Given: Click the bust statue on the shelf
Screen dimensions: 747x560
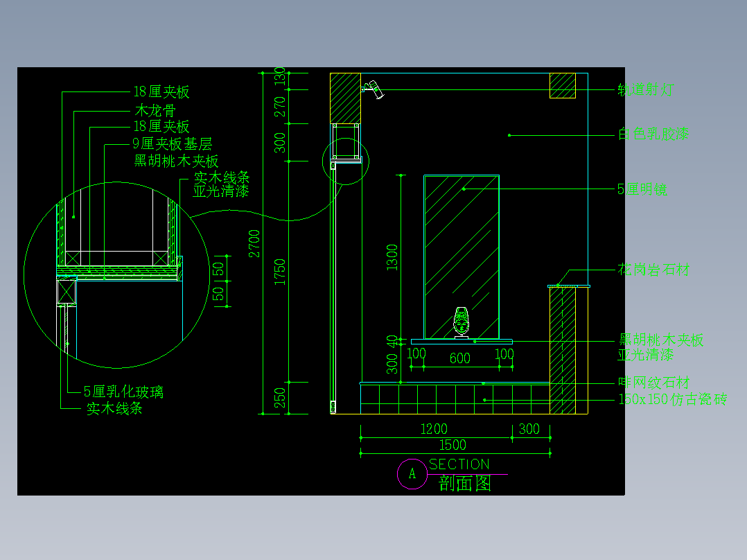Looking at the screenshot, I should (462, 323).
